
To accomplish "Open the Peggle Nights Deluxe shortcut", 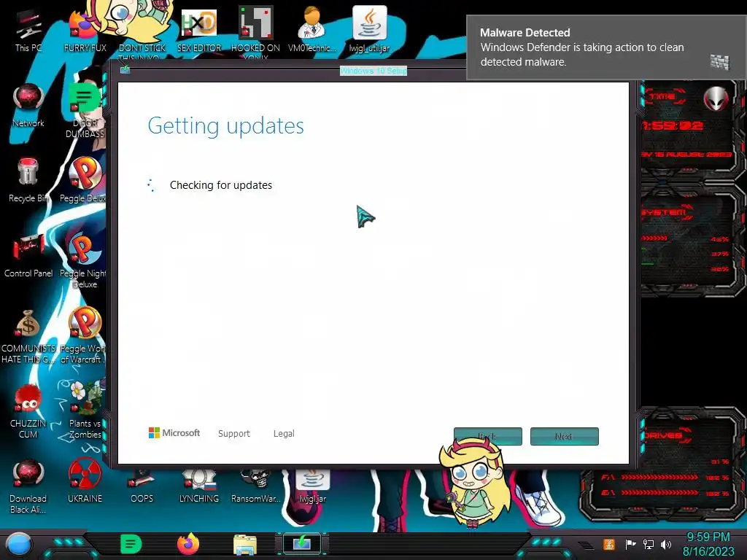I will tap(84, 261).
